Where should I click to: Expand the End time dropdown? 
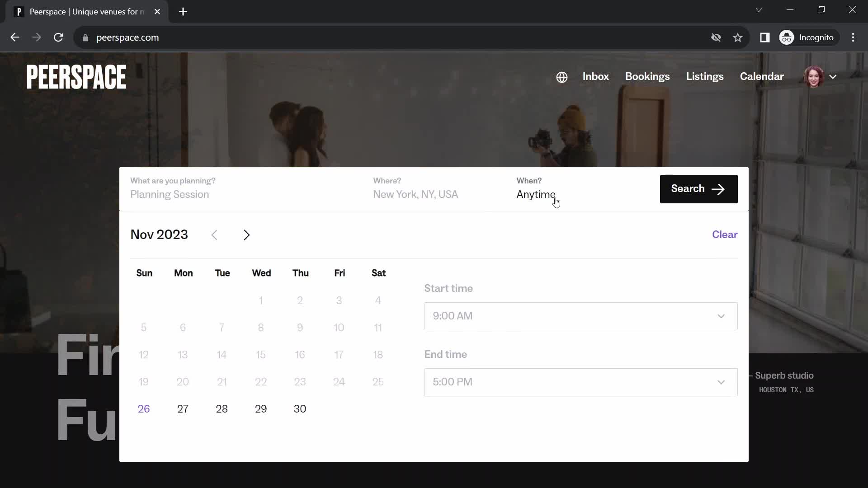[x=579, y=381]
